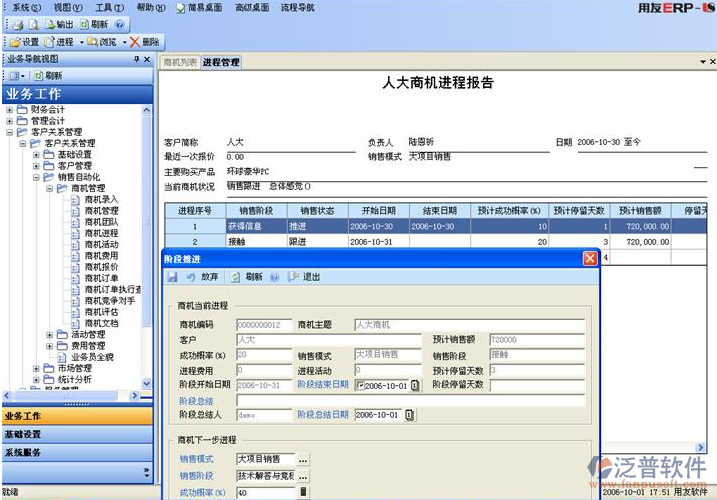The image size is (717, 500).
Task: Click the print preview icon in the toolbar
Action: point(33,23)
